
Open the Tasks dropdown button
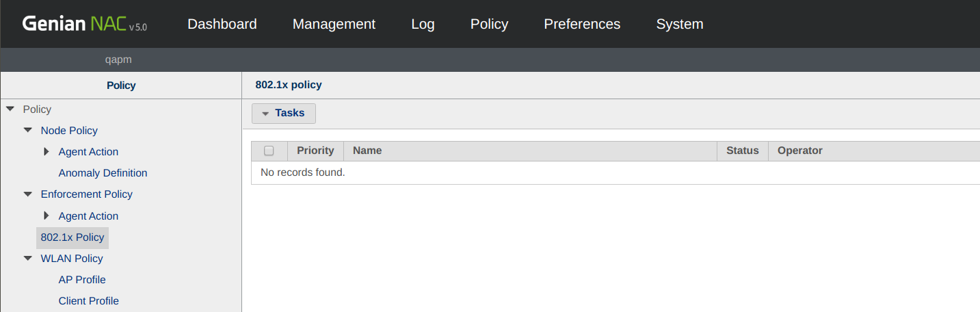click(x=283, y=113)
